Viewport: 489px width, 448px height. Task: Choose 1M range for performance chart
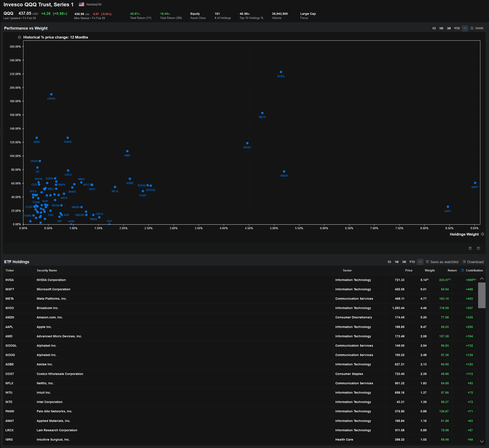pyautogui.click(x=441, y=28)
